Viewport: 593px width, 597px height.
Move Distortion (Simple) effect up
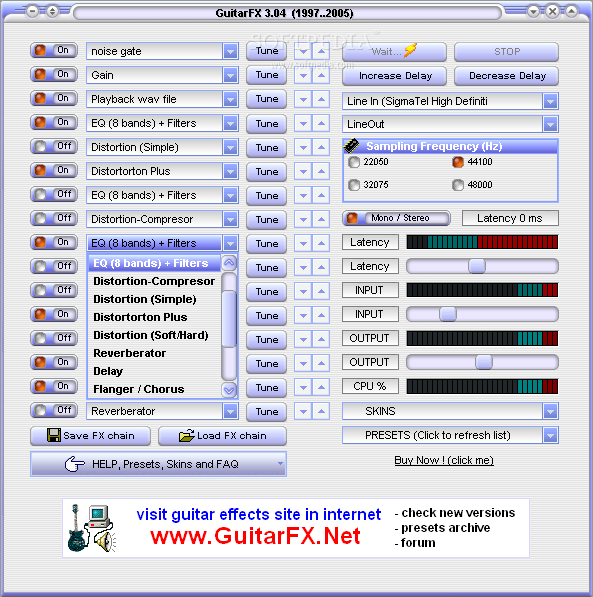click(321, 147)
